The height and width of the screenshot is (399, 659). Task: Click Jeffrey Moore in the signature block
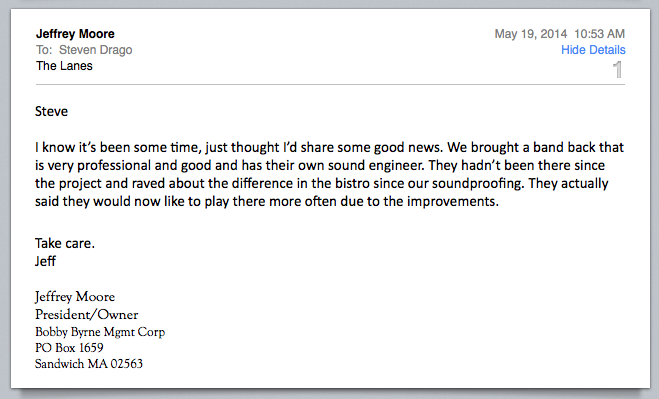(x=75, y=297)
